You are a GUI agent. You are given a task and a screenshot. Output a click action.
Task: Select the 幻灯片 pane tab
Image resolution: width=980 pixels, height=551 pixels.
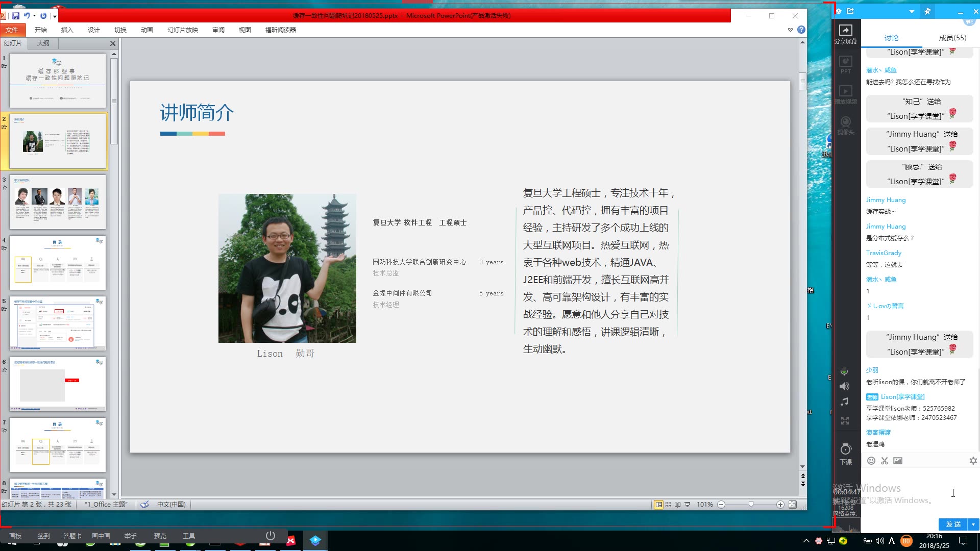coord(13,43)
